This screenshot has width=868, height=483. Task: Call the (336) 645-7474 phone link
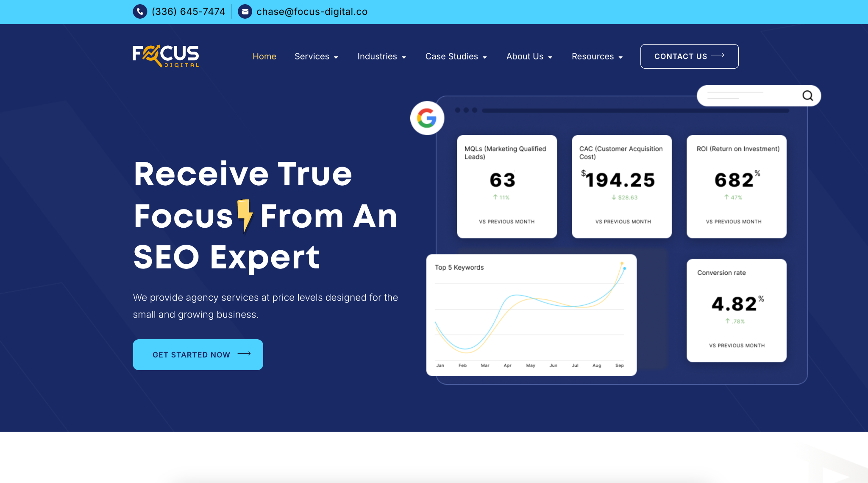(x=188, y=11)
